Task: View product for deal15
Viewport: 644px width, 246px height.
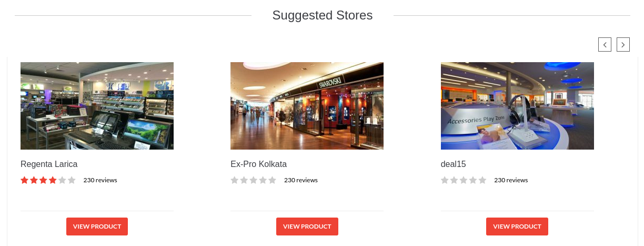Action: [x=517, y=227]
